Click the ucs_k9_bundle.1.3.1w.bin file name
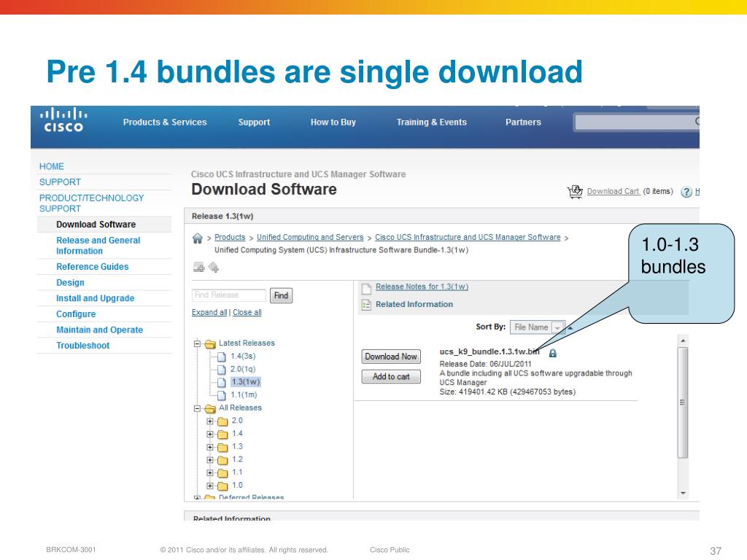 tap(489, 351)
